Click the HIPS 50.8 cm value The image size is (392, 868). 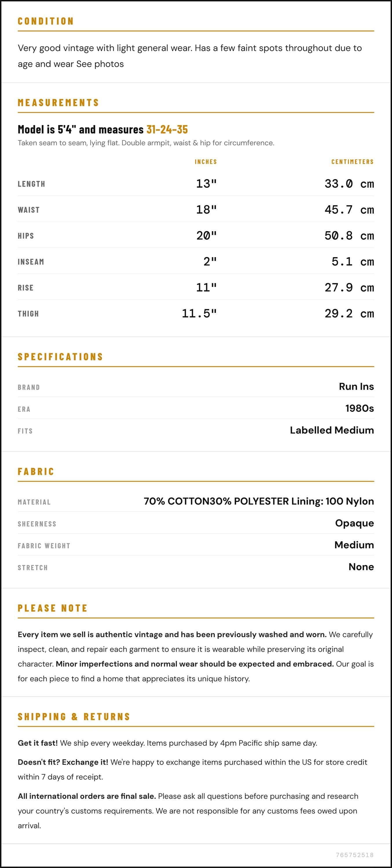pos(349,236)
